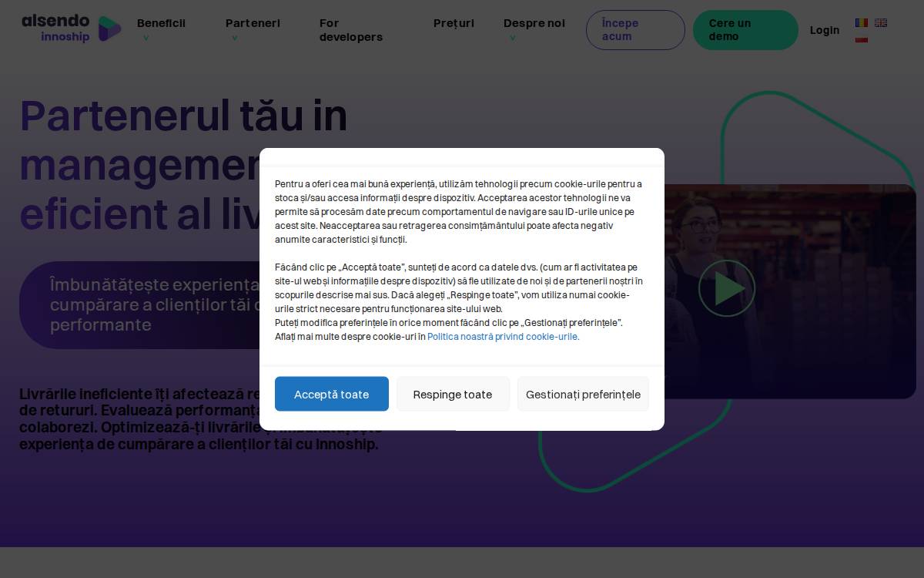Open the Prețuri page
Screen dimensions: 924x578
(x=454, y=23)
